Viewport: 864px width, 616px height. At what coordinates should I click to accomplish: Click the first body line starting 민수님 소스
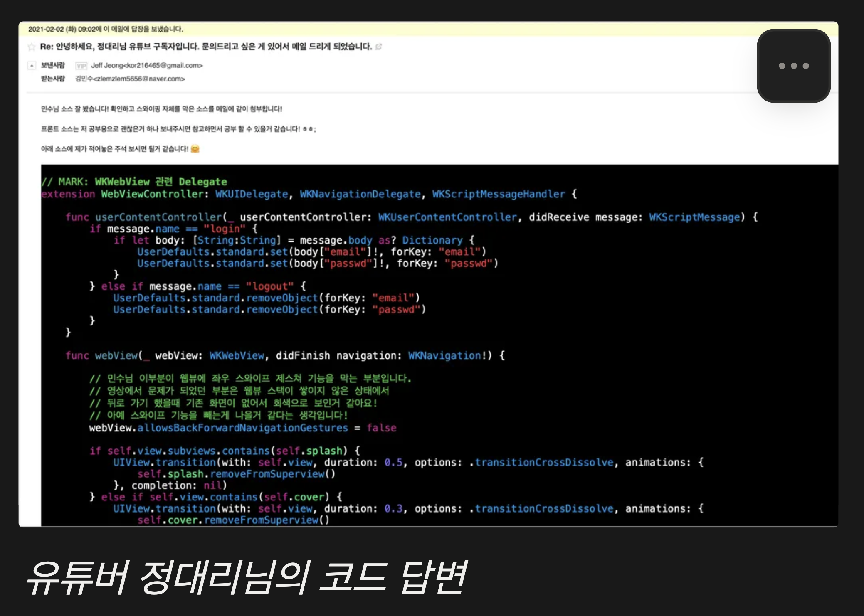(161, 109)
